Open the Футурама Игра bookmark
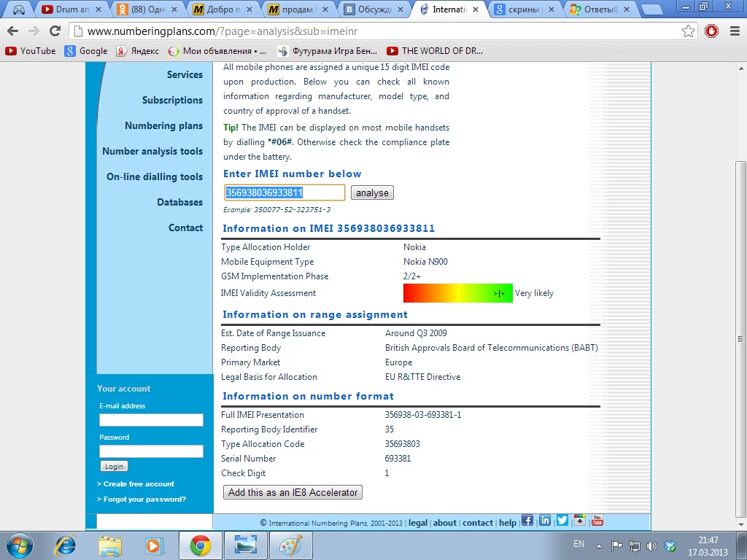The width and height of the screenshot is (747, 560). pos(328,51)
